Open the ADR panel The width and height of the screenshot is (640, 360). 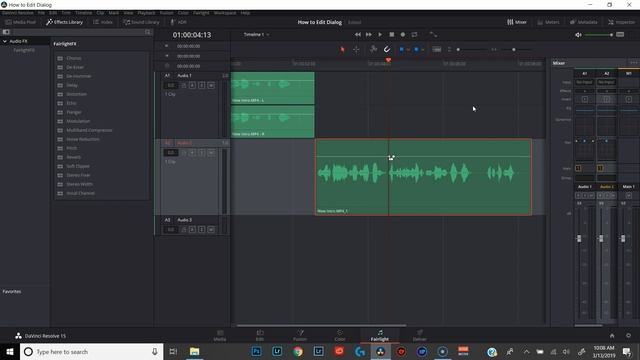point(178,22)
